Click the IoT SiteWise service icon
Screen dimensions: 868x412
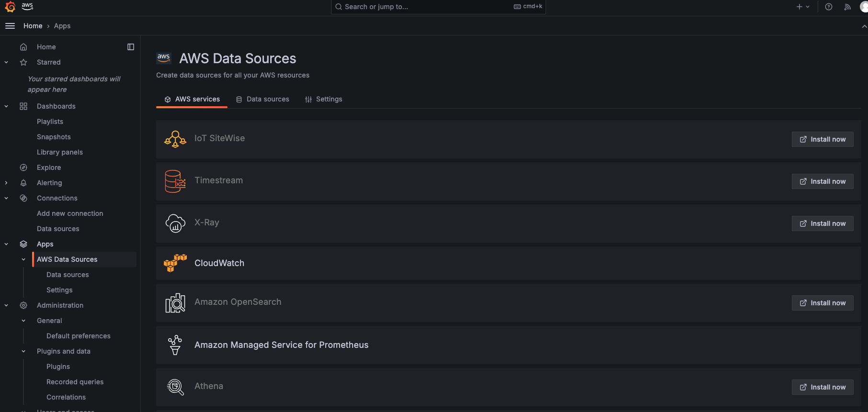[175, 139]
